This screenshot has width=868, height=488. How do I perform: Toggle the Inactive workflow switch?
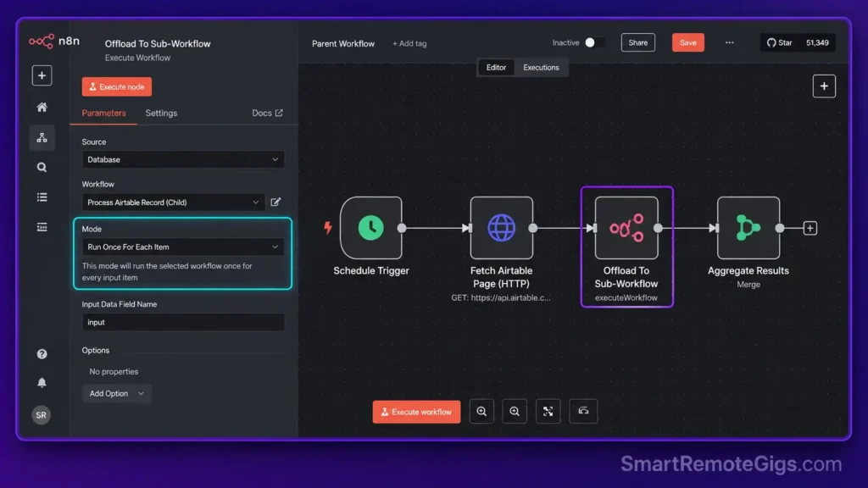click(595, 42)
